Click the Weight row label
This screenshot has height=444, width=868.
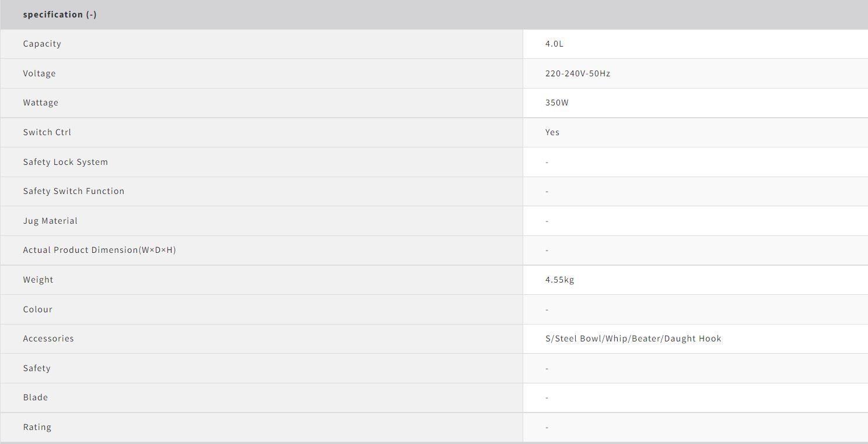point(38,280)
